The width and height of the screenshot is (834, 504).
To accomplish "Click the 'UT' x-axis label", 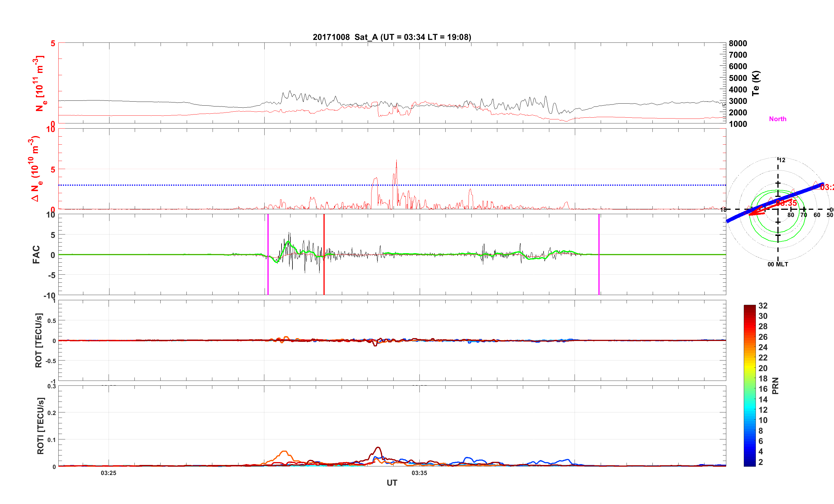I will click(392, 483).
